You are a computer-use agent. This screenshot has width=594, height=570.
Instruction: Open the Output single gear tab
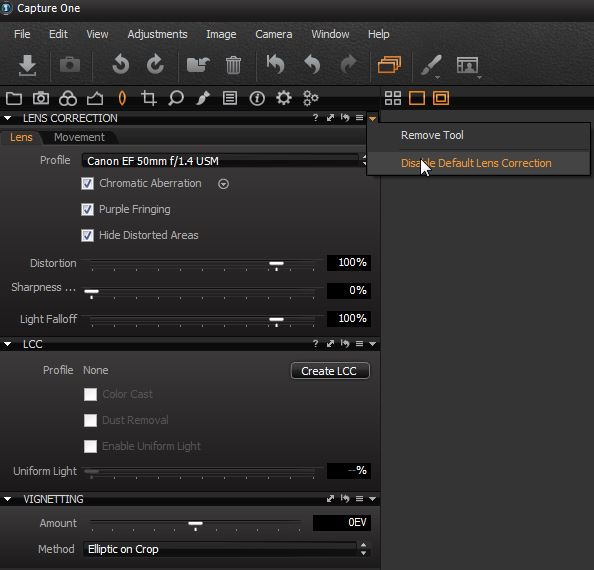(x=284, y=98)
